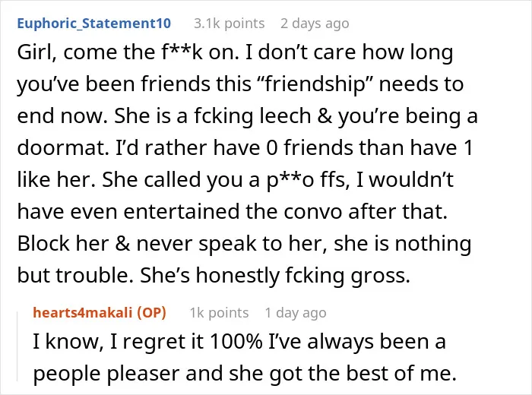The image size is (532, 395).
Task: Click 'she got the best of me' text
Action: (x=343, y=373)
